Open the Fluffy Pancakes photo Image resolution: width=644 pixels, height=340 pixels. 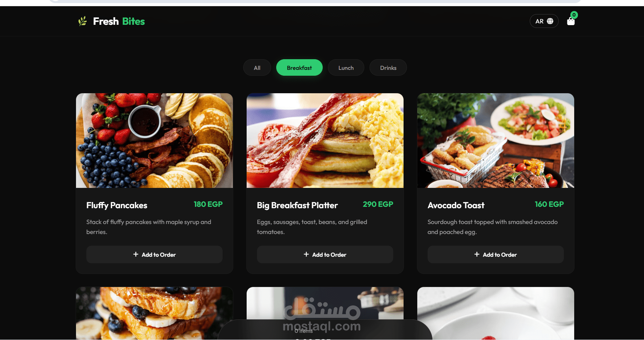pyautogui.click(x=154, y=140)
